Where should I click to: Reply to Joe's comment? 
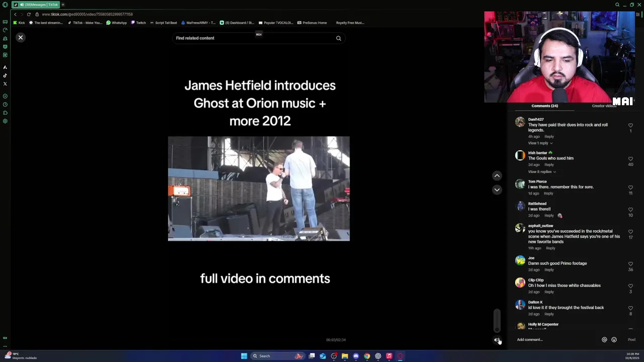[x=549, y=270]
